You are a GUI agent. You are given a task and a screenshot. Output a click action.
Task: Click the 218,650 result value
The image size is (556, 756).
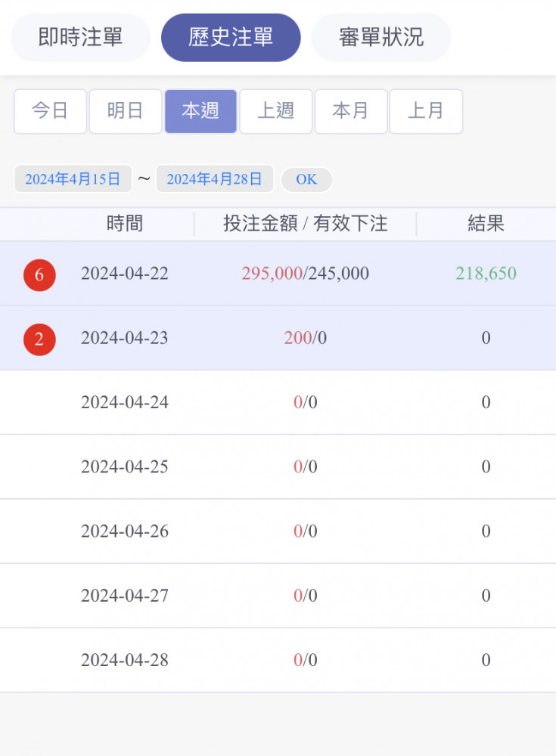486,274
